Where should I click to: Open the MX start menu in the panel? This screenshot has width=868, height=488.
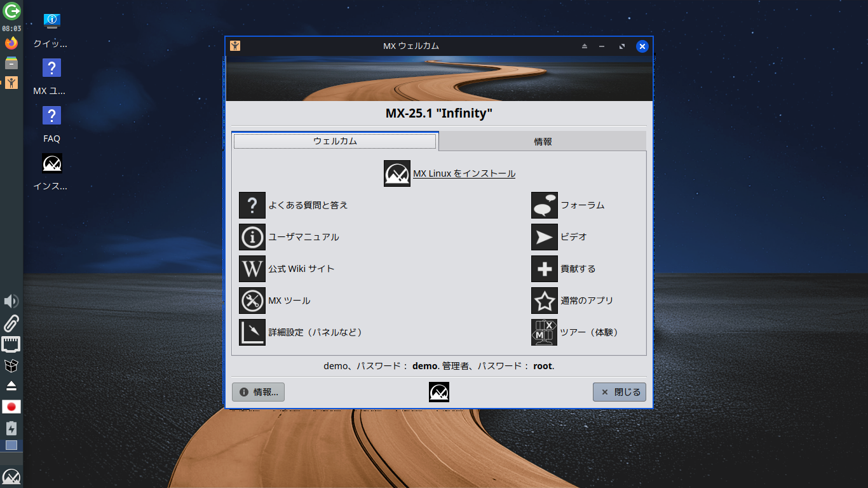(11, 477)
